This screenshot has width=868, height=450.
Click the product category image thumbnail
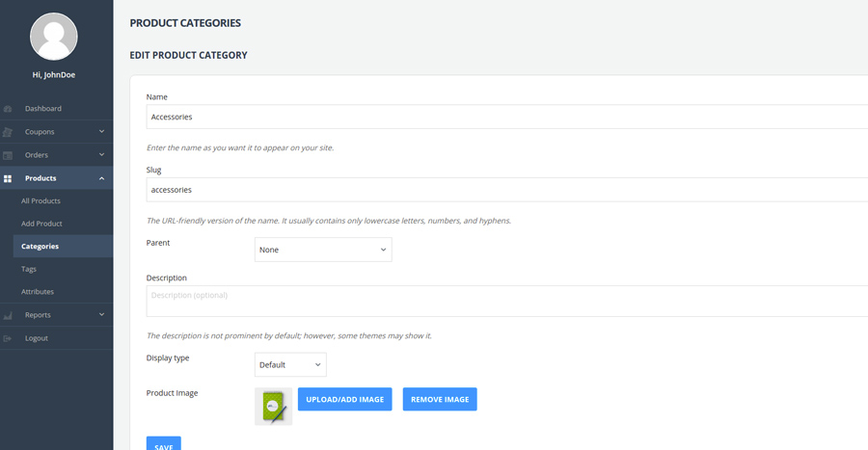point(273,407)
